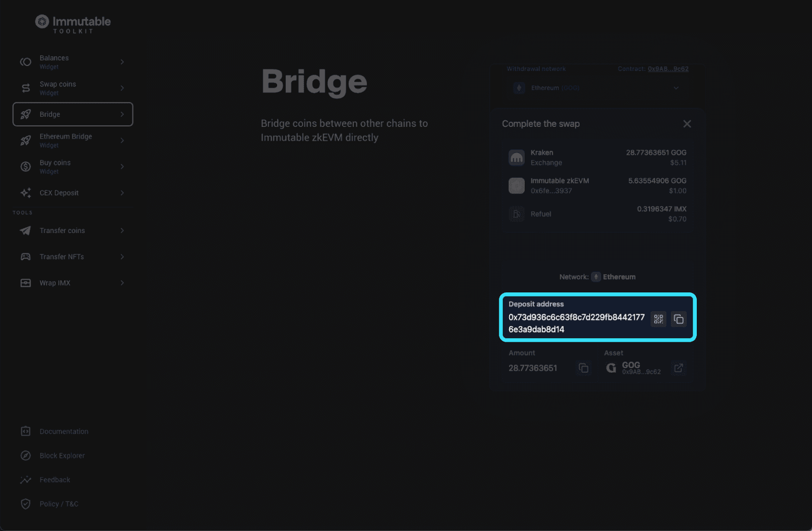812x531 pixels.
Task: Click the 5.63554906 GOG value
Action: tap(657, 181)
